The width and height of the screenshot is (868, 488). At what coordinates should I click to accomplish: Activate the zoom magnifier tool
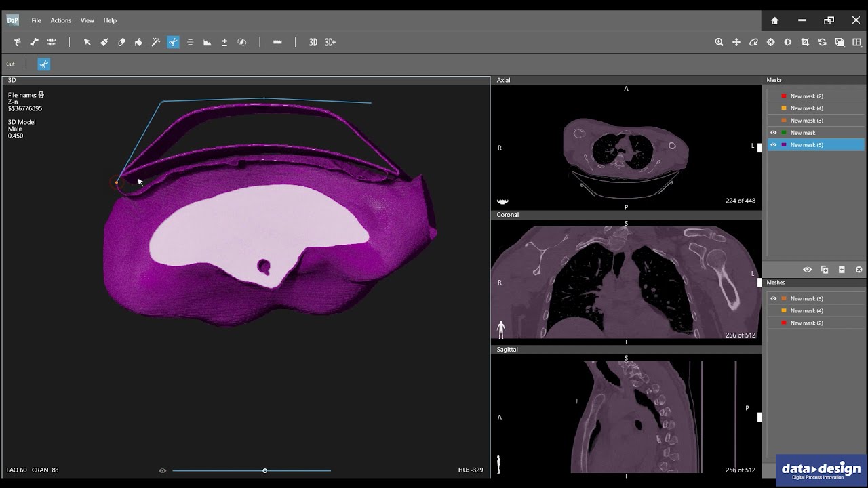[719, 42]
